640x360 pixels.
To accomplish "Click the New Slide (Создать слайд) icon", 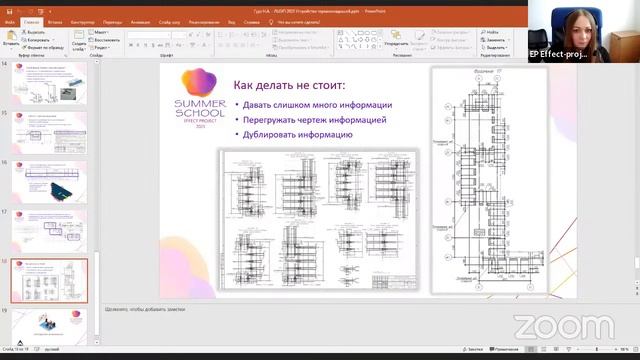I will (x=78, y=36).
